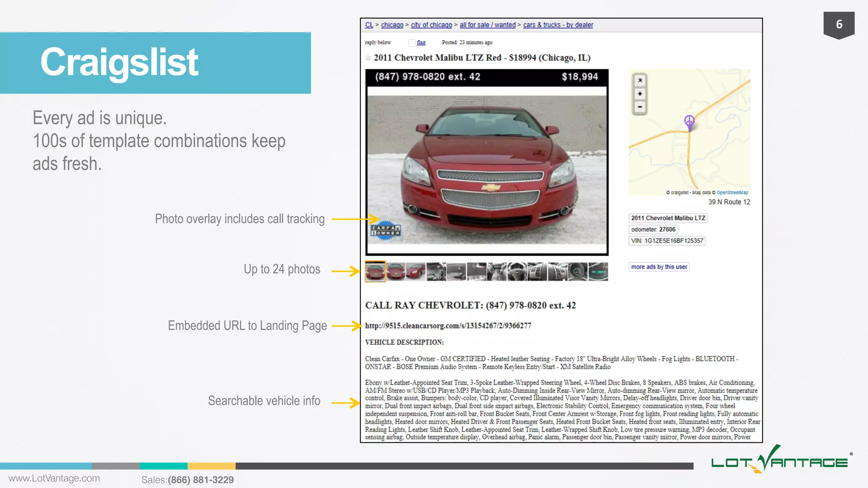Screen dimensions: 868x488
Task: Click the www.LotVantage.com footer text
Action: 54,478
